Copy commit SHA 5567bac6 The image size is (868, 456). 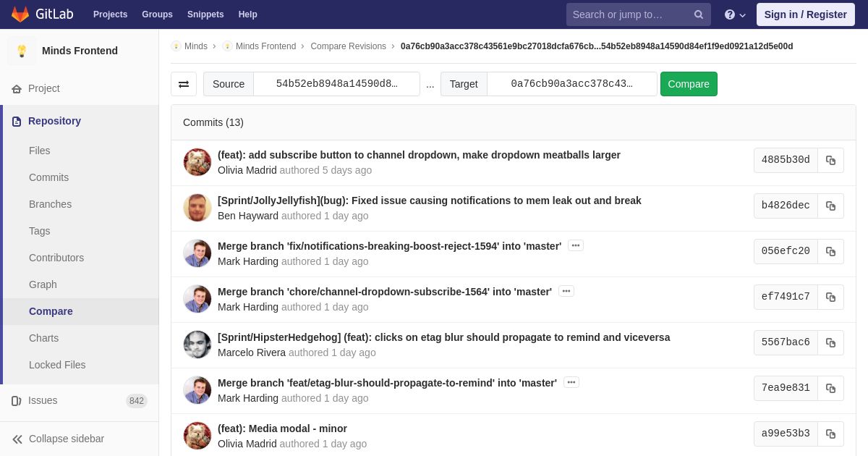click(830, 343)
